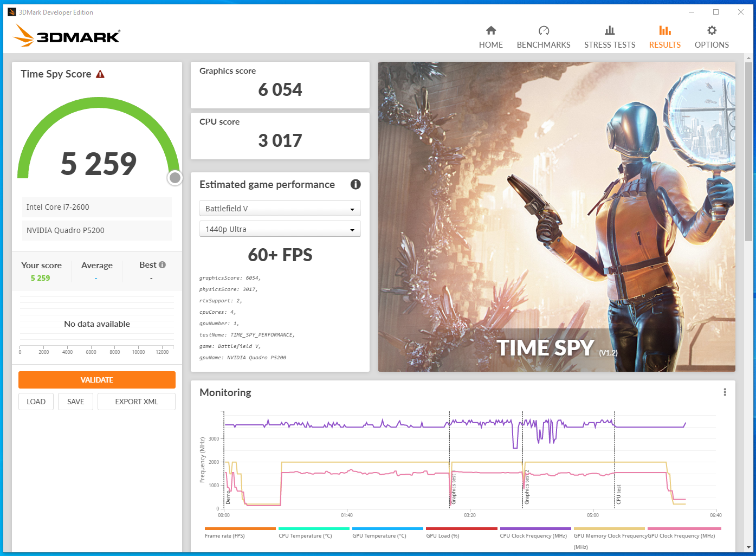
Task: Click the scrollbar down arrow
Action: tap(748, 547)
